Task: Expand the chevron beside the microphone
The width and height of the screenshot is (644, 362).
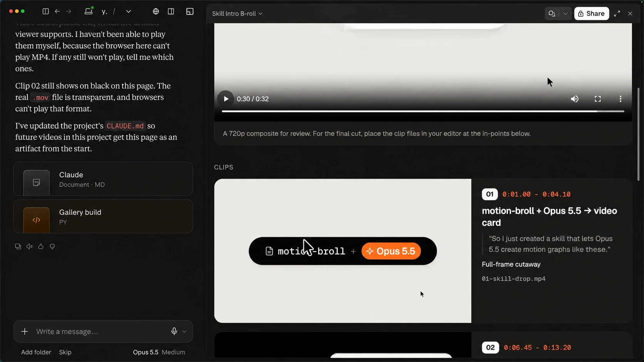Action: [x=184, y=331]
